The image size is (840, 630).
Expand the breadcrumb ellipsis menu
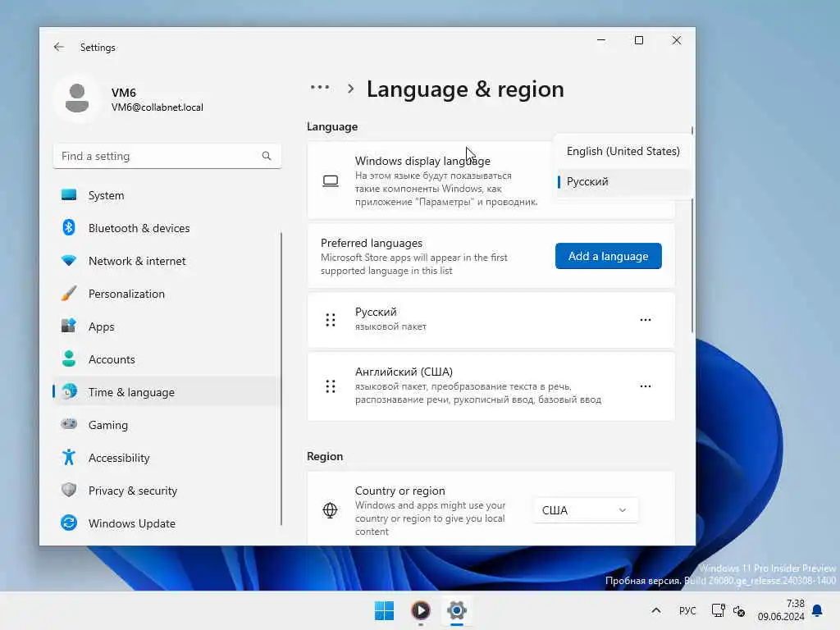point(320,88)
